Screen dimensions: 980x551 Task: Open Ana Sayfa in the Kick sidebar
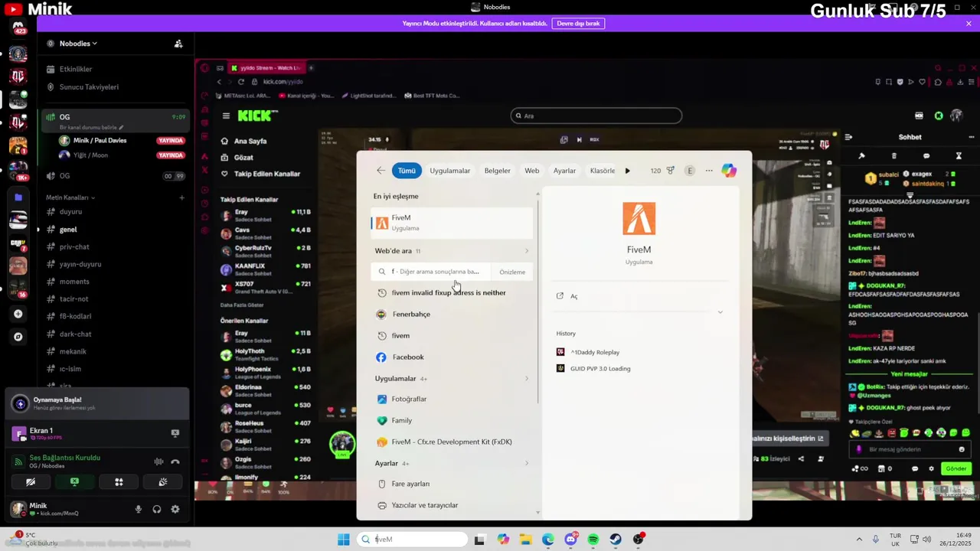250,141
